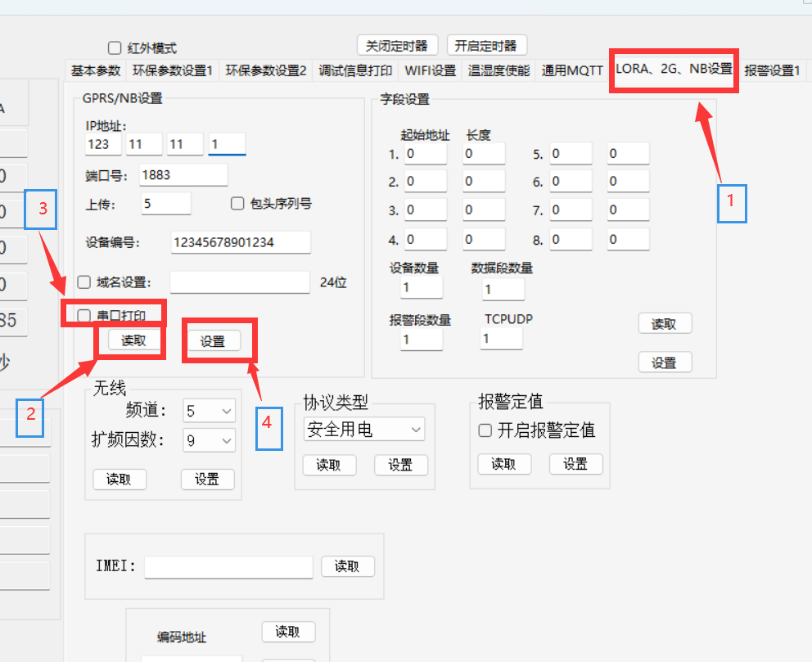Expand the 频道 dropdown
Screen dimensions: 812x662
pos(210,411)
